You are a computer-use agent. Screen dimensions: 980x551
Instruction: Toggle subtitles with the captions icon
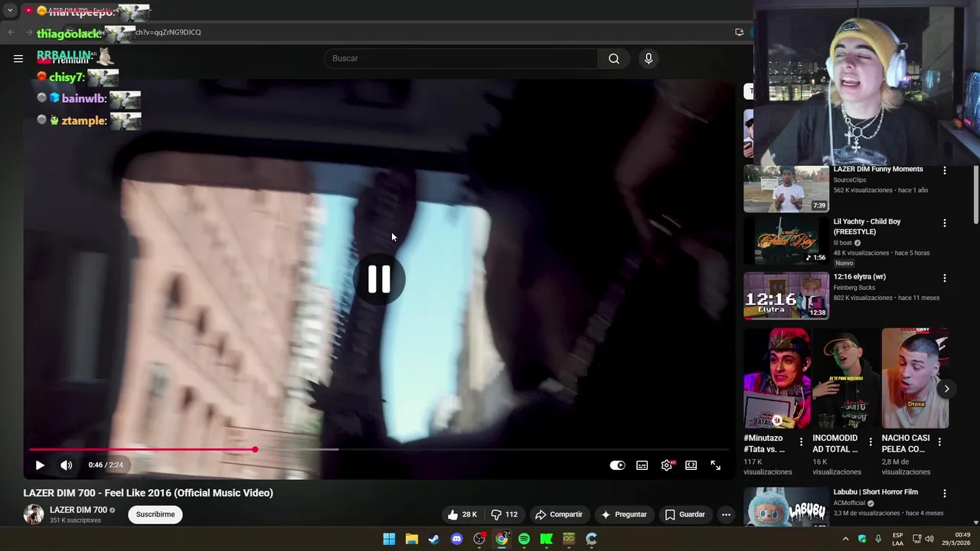(642, 465)
